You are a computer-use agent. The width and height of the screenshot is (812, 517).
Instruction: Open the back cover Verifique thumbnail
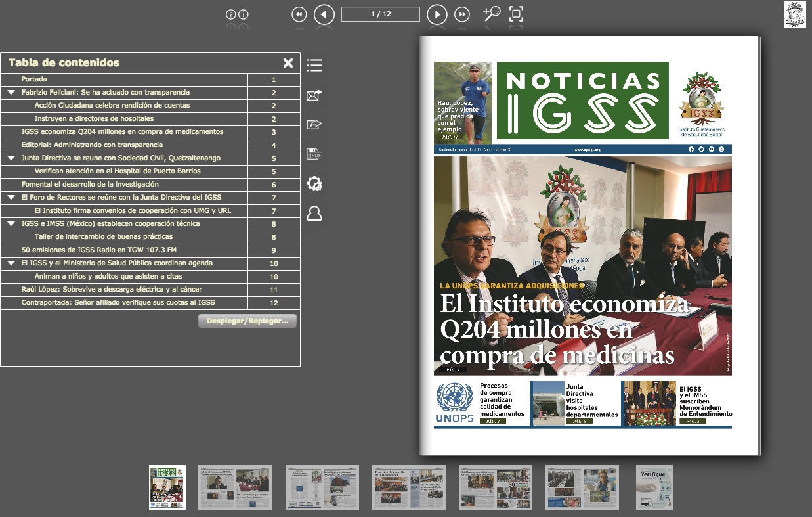click(654, 487)
